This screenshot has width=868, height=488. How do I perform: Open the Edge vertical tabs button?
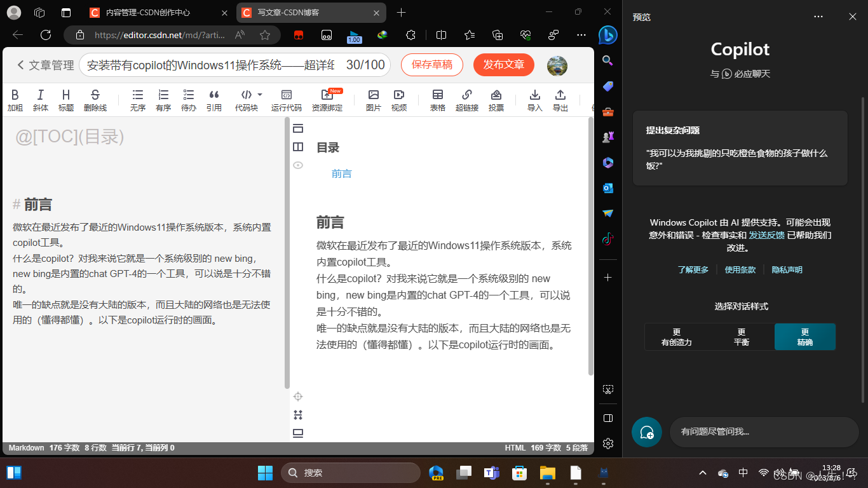pyautogui.click(x=66, y=13)
